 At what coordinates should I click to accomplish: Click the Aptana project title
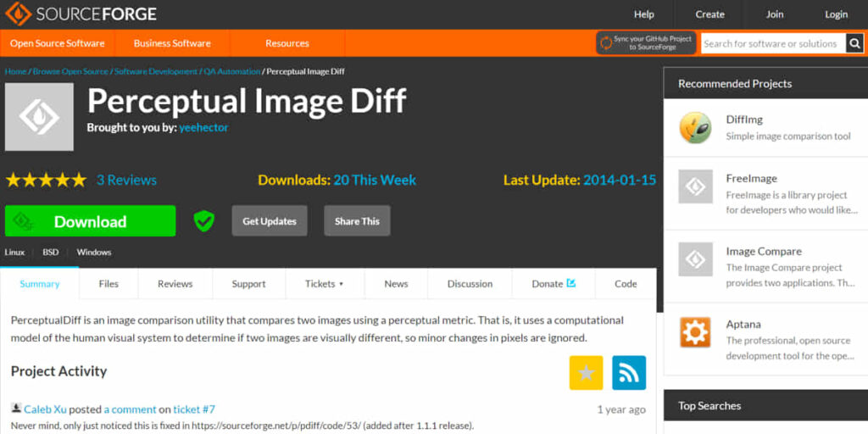click(x=743, y=325)
